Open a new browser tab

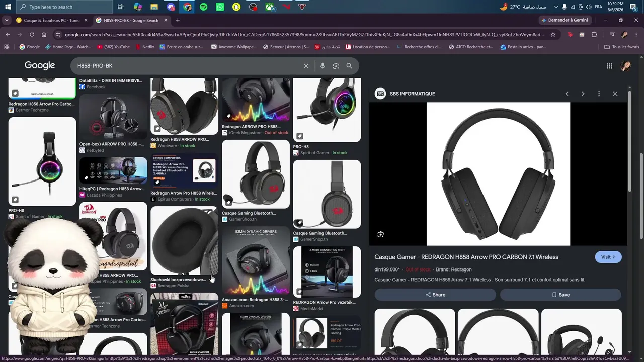(178, 20)
